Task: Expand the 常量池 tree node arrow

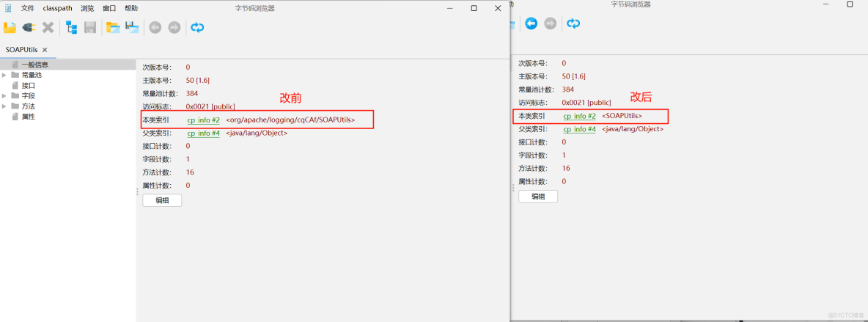Action: [4, 75]
